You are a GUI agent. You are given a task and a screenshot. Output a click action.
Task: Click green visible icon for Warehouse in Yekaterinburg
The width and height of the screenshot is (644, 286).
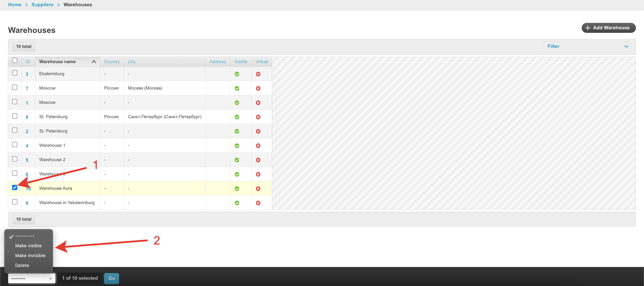click(237, 203)
